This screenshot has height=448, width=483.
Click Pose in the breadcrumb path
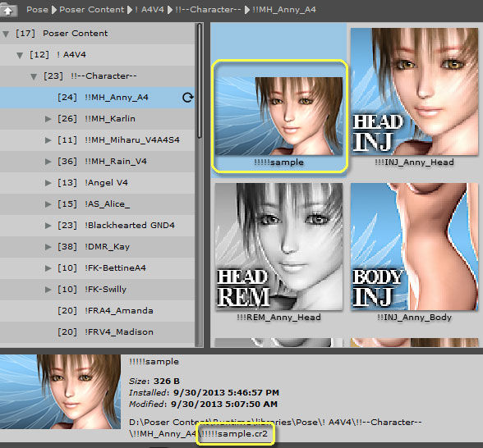(x=37, y=10)
